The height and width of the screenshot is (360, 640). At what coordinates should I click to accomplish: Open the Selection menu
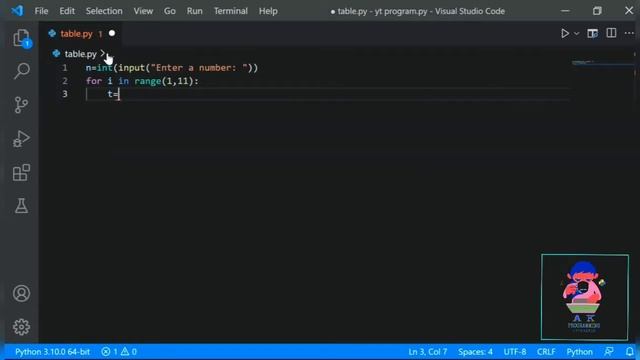pyautogui.click(x=104, y=11)
